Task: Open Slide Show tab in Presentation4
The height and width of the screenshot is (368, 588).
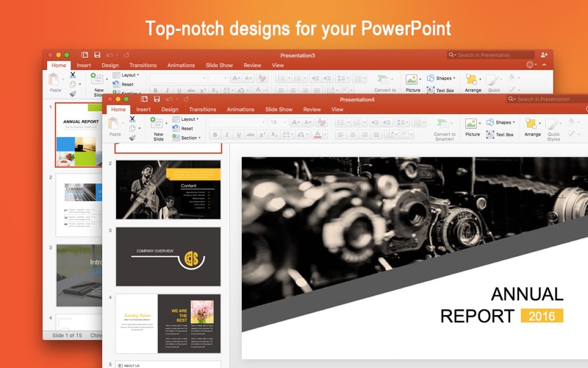Action: [x=279, y=109]
